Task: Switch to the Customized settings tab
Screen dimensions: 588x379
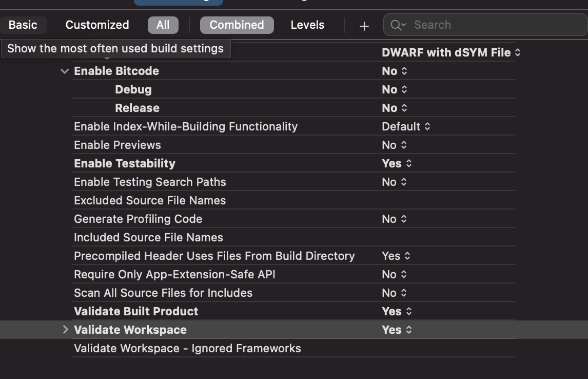Action: pyautogui.click(x=96, y=25)
